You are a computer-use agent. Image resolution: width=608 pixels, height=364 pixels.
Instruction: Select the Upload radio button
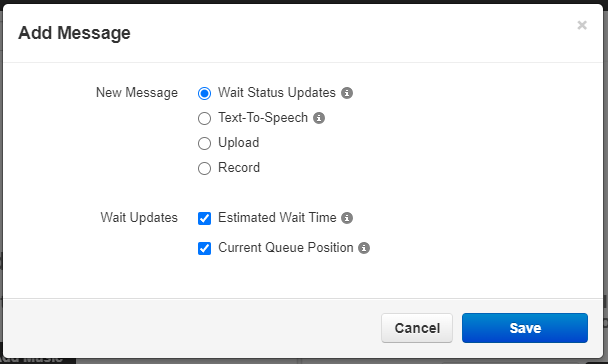[204, 143]
